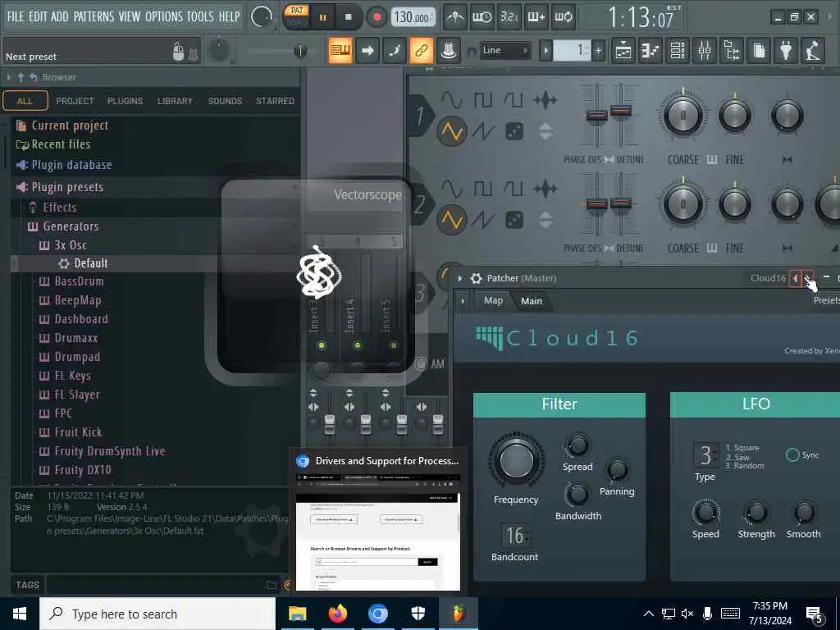Open the Channel rack view icon
The image size is (840, 630).
coord(678,50)
